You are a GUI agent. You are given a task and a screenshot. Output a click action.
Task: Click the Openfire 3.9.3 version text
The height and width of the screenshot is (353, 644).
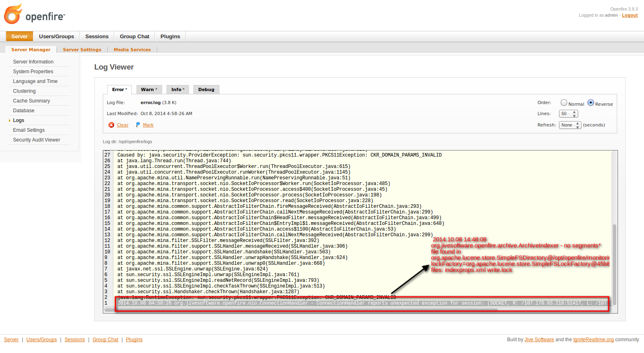(624, 9)
